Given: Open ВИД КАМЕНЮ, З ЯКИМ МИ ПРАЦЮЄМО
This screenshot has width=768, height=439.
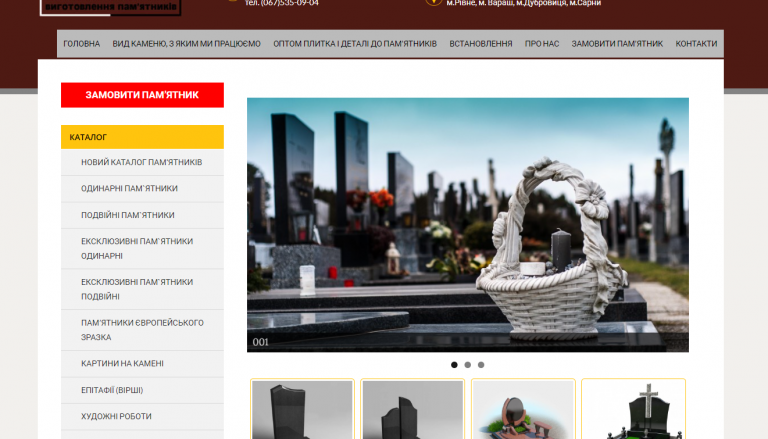Looking at the screenshot, I should (x=186, y=44).
